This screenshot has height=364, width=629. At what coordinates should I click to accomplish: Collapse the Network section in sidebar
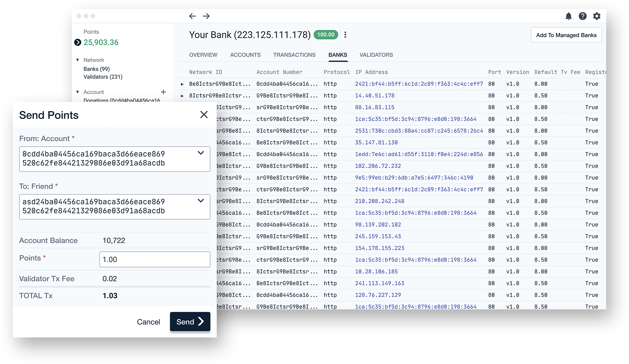click(x=77, y=60)
